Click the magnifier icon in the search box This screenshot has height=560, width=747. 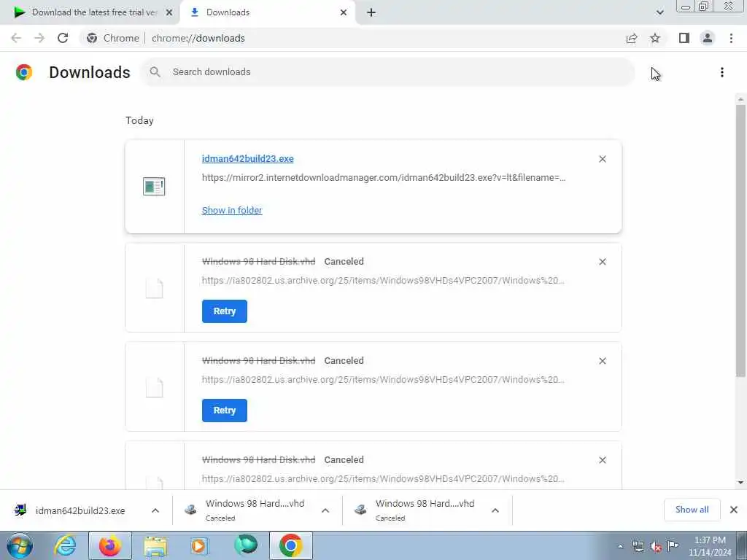pyautogui.click(x=155, y=72)
